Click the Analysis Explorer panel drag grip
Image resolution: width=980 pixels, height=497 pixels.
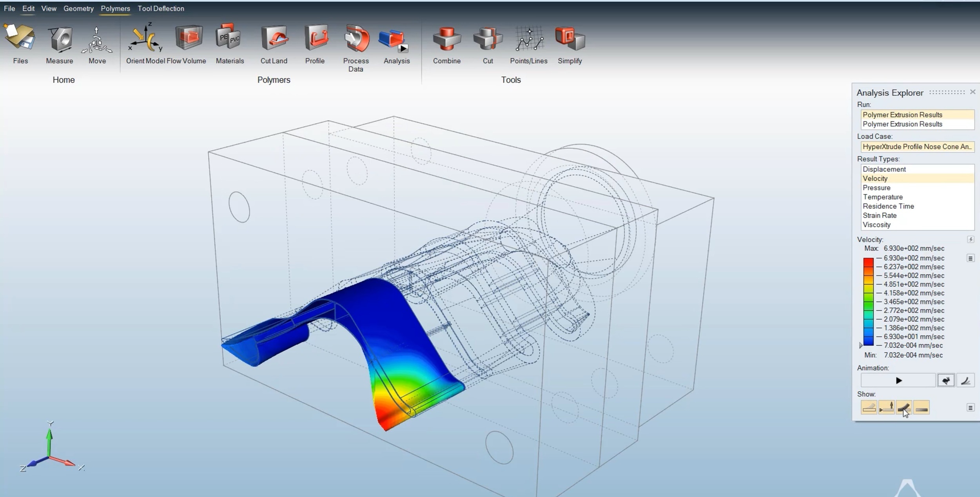(x=947, y=93)
